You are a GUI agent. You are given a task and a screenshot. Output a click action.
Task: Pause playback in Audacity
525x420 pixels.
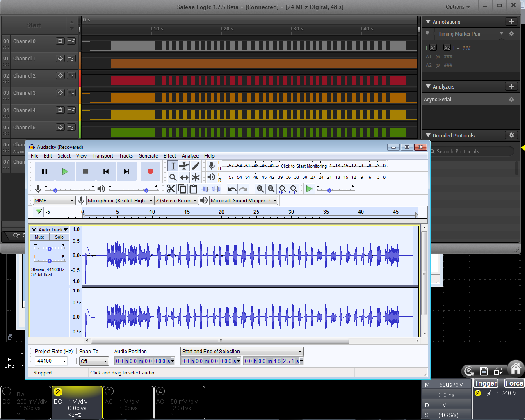point(45,171)
